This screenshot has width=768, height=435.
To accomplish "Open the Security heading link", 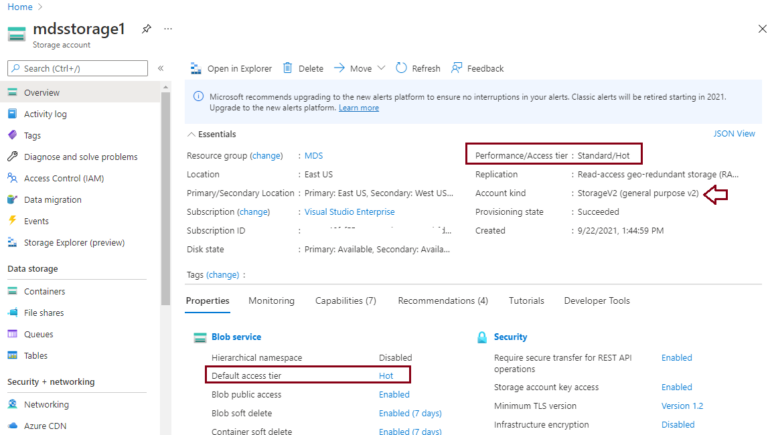I will [510, 337].
